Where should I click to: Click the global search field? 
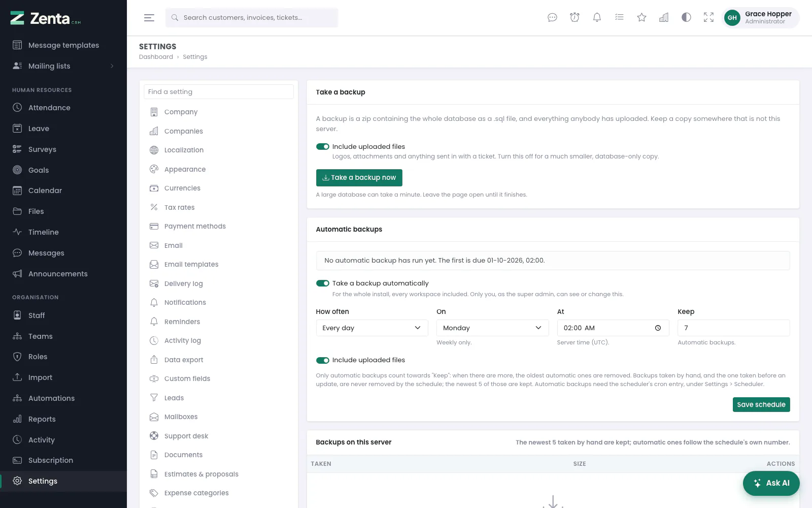[x=252, y=18]
